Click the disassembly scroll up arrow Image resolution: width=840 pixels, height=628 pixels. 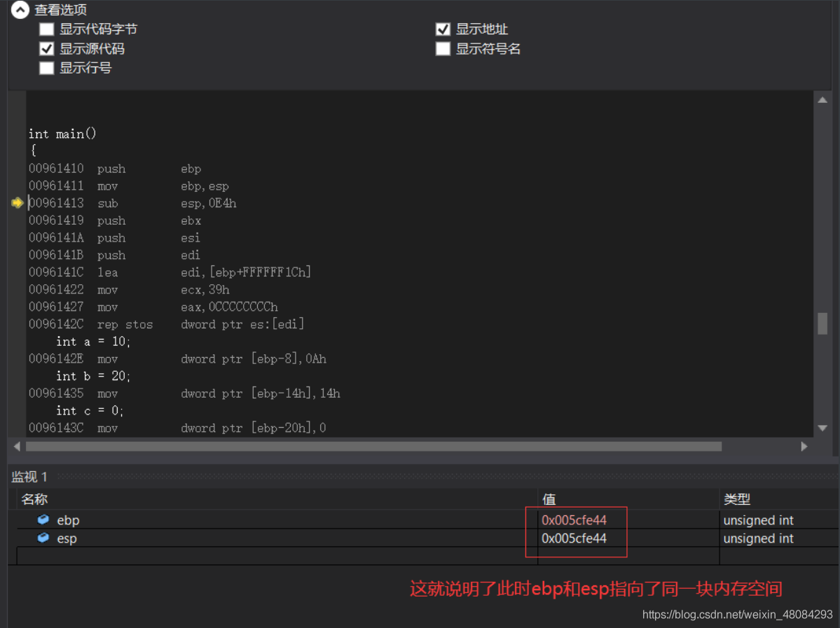tap(822, 100)
